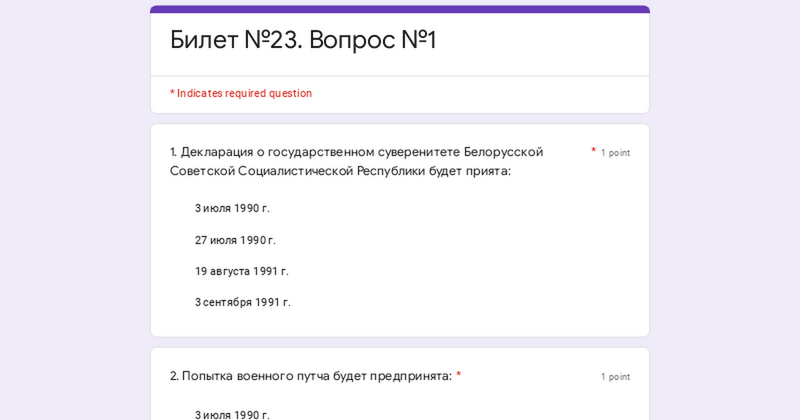Click the red asterisk after question 2
This screenshot has width=800, height=420.
459,375
